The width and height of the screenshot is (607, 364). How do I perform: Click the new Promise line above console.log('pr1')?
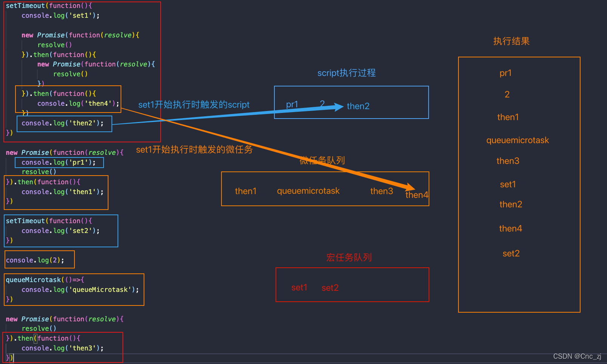(x=65, y=153)
